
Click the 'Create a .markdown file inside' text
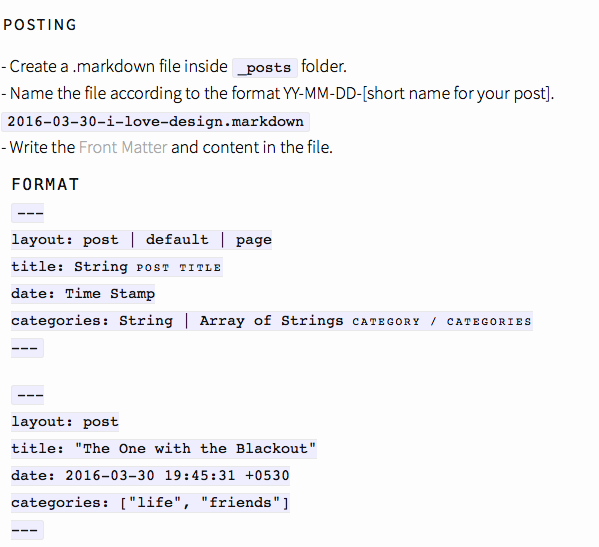click(118, 66)
